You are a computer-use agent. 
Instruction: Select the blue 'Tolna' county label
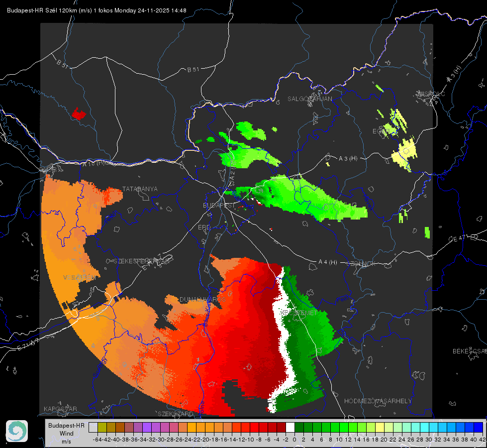(x=202, y=408)
